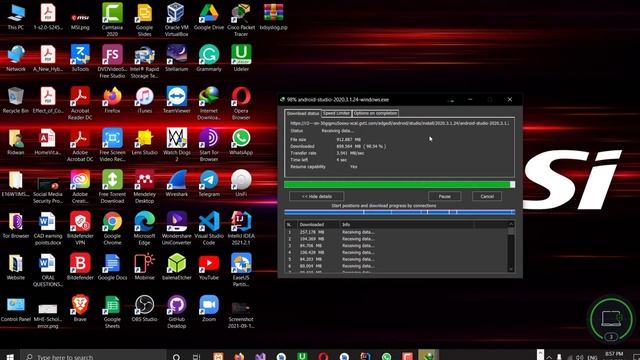Open Google Sheets desktop icon
The image size is (640, 360).
[x=112, y=311]
